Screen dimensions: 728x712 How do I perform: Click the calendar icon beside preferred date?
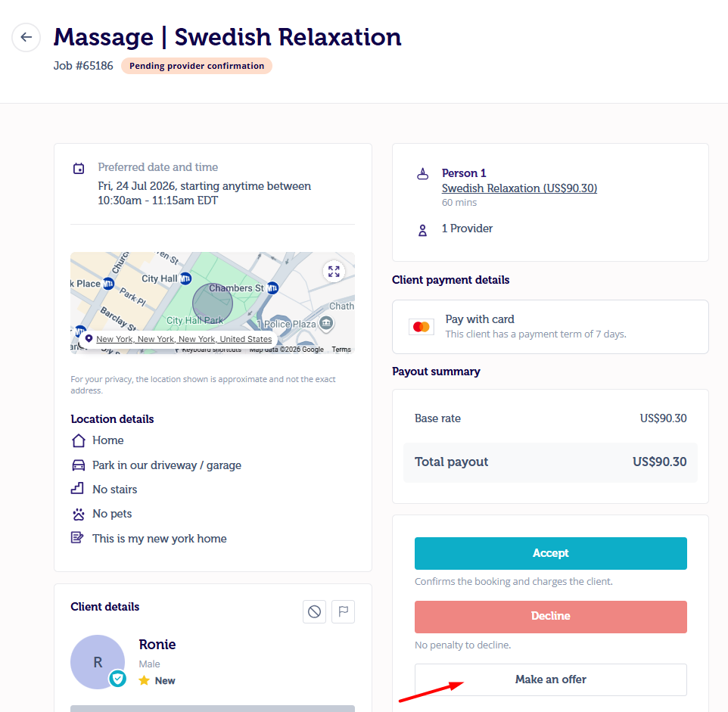[x=79, y=168]
